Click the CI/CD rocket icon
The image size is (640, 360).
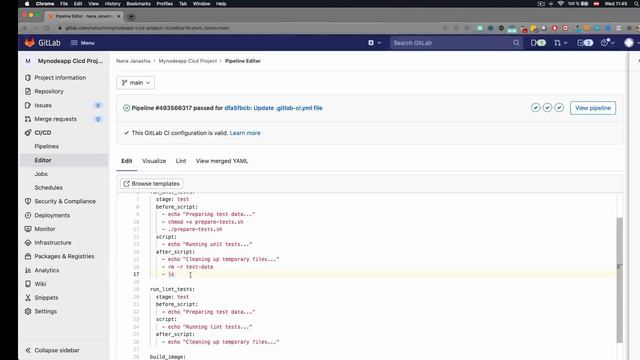pyautogui.click(x=28, y=133)
